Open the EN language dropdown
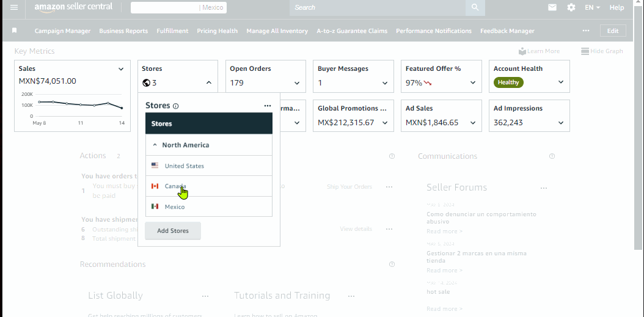The height and width of the screenshot is (317, 644). pyautogui.click(x=592, y=7)
